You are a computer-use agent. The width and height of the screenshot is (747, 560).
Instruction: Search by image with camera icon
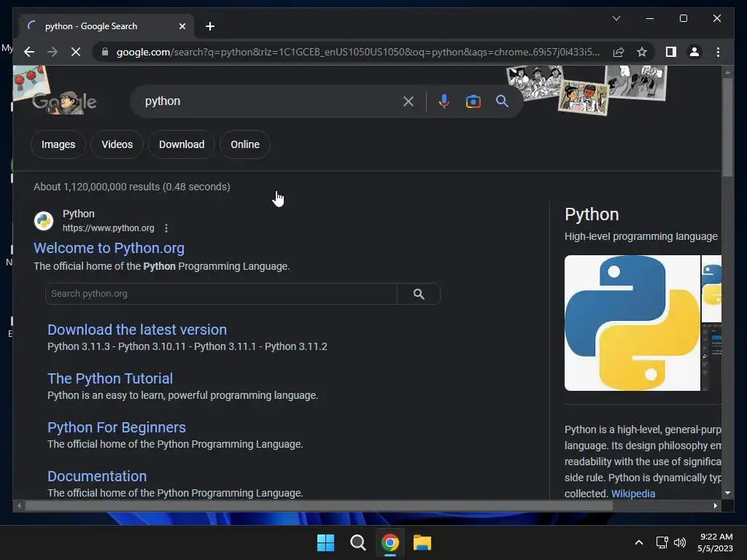pyautogui.click(x=473, y=101)
